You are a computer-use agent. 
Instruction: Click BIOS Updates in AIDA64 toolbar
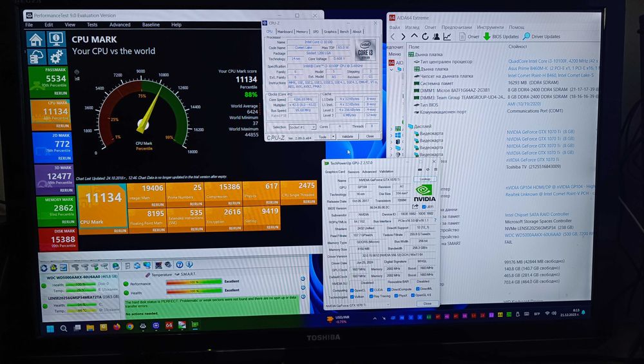click(501, 37)
